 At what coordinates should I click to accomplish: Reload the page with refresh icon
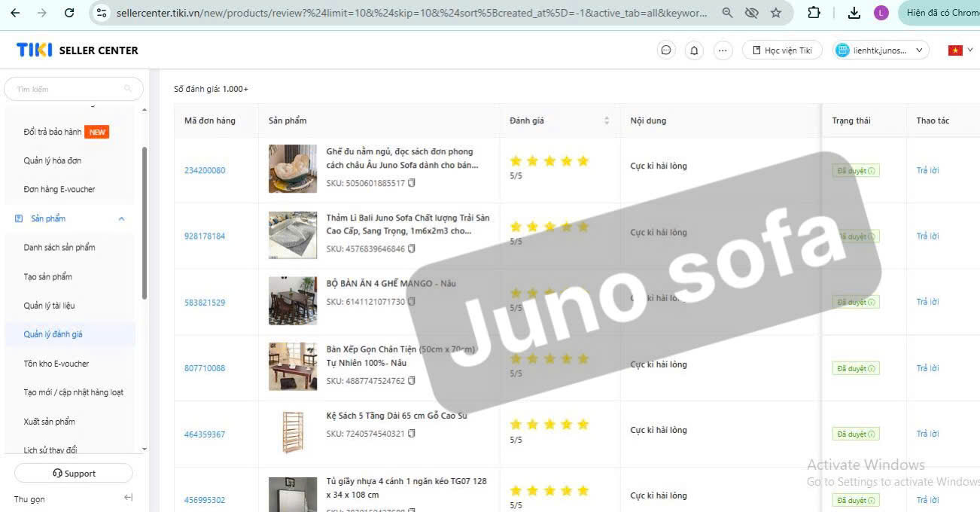tap(69, 13)
